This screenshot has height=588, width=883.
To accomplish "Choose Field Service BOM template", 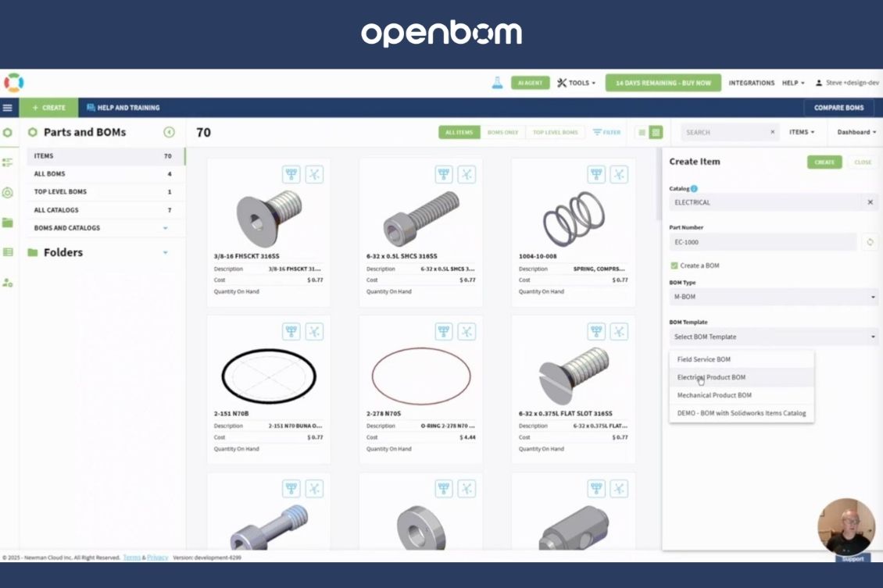I will (742, 359).
